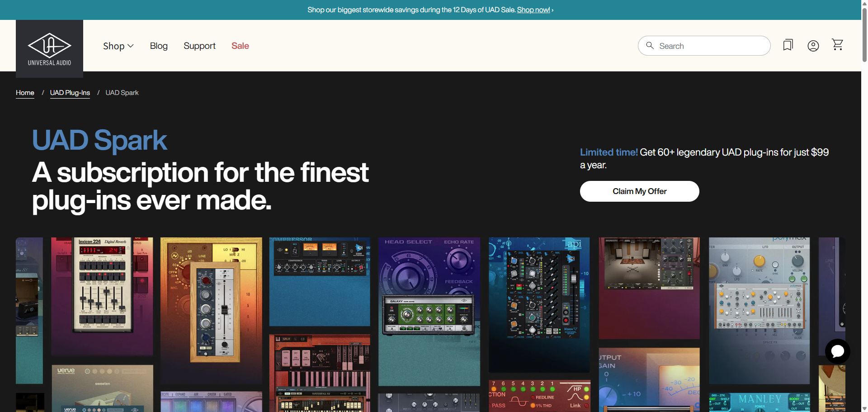Expand the Shop dropdown menu
Screen dimensions: 868x412
click(118, 46)
